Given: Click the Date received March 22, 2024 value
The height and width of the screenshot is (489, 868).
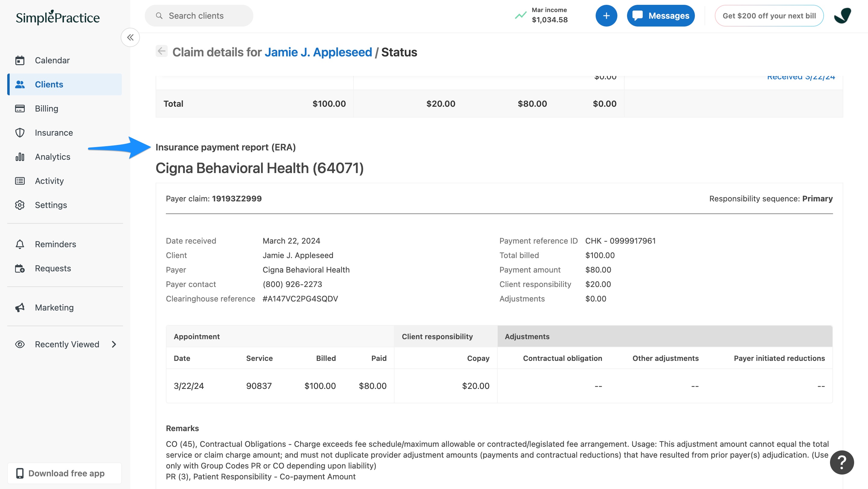Looking at the screenshot, I should point(291,241).
